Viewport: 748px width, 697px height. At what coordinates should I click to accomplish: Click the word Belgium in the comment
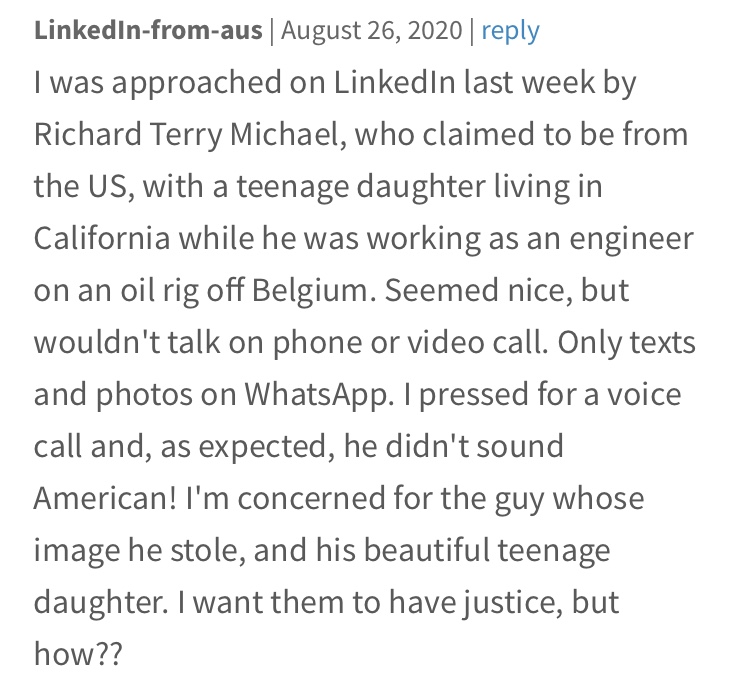311,291
